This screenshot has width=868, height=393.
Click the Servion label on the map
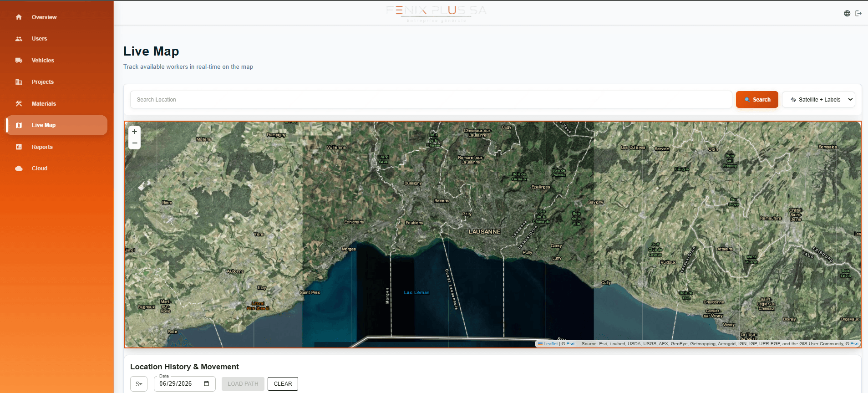click(662, 149)
